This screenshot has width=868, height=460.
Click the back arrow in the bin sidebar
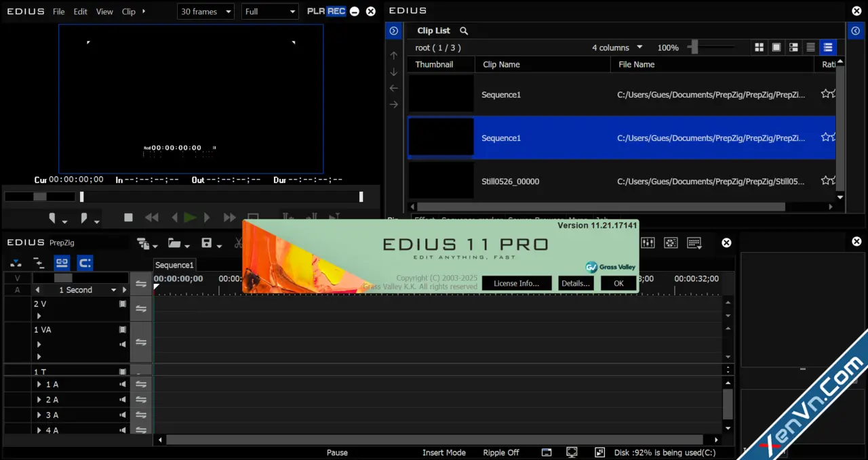click(393, 88)
